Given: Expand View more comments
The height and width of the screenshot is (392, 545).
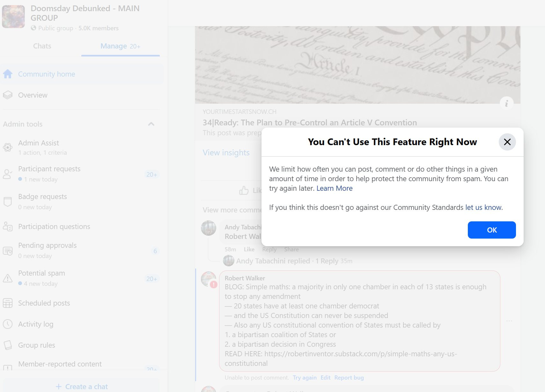Looking at the screenshot, I should coord(232,210).
